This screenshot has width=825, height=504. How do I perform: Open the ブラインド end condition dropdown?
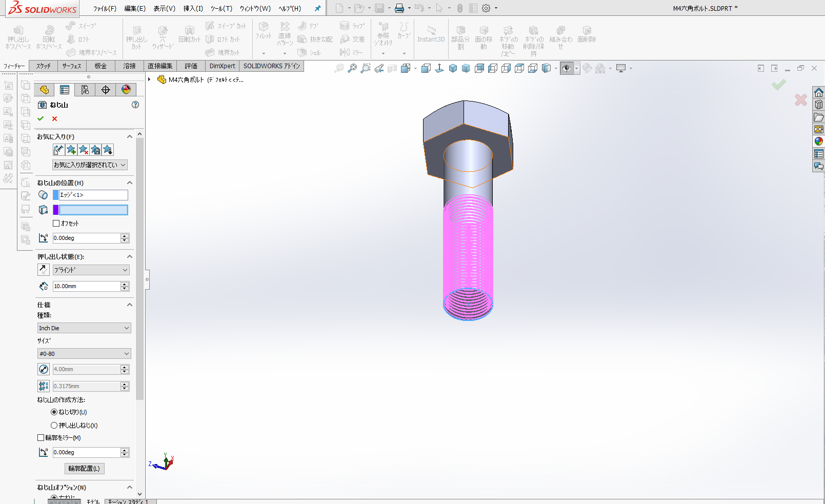point(91,270)
